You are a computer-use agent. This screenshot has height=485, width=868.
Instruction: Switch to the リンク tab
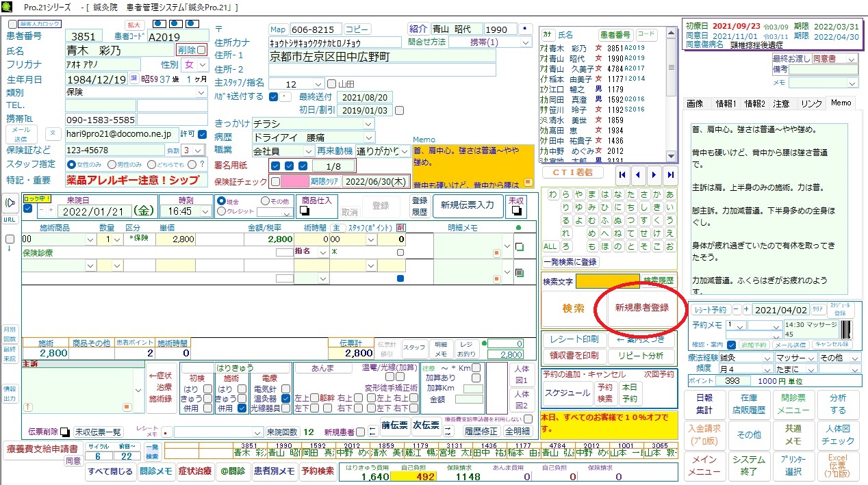(811, 103)
